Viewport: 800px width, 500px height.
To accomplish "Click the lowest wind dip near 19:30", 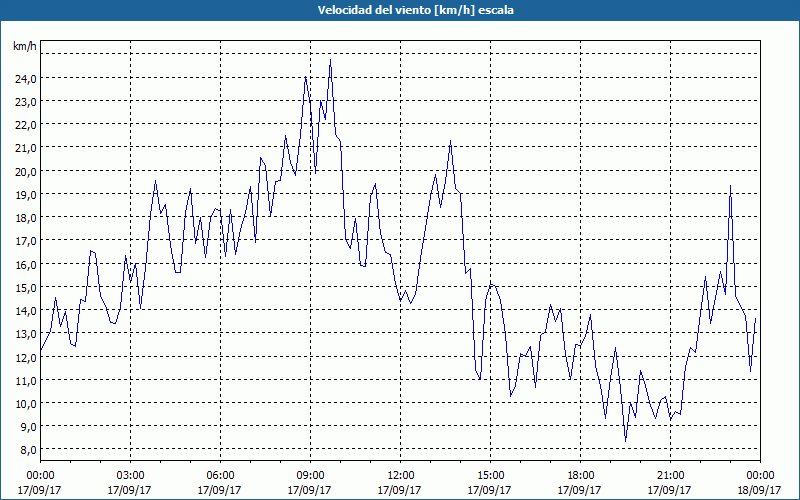I will [x=626, y=441].
